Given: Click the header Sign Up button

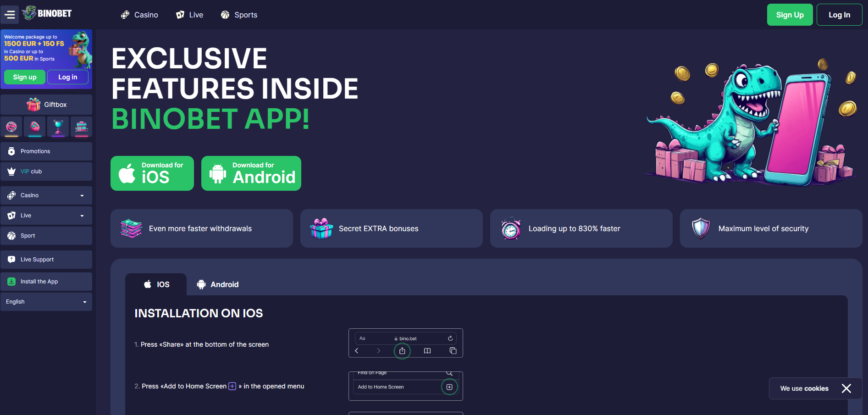Looking at the screenshot, I should [790, 15].
